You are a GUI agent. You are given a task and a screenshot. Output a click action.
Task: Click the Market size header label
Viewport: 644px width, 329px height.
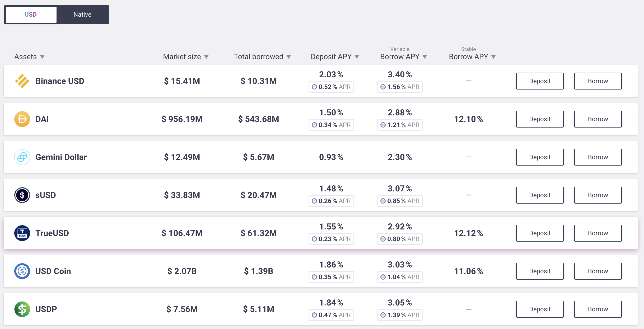pyautogui.click(x=182, y=57)
